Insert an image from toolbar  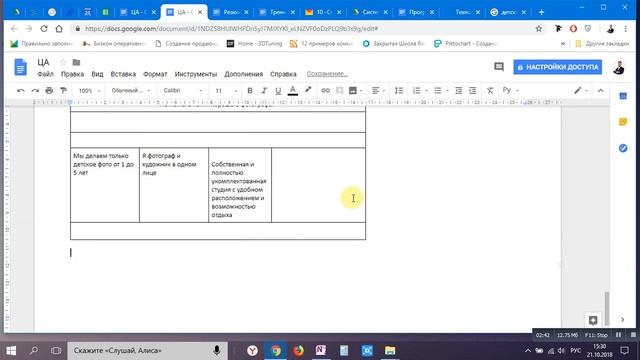tap(353, 91)
